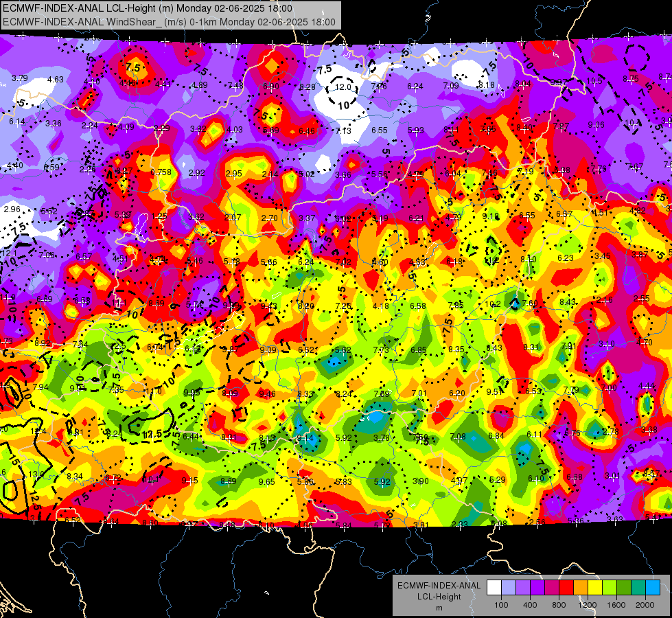Click the grid value 10.2
The height and width of the screenshot is (618, 672).
coord(493,304)
